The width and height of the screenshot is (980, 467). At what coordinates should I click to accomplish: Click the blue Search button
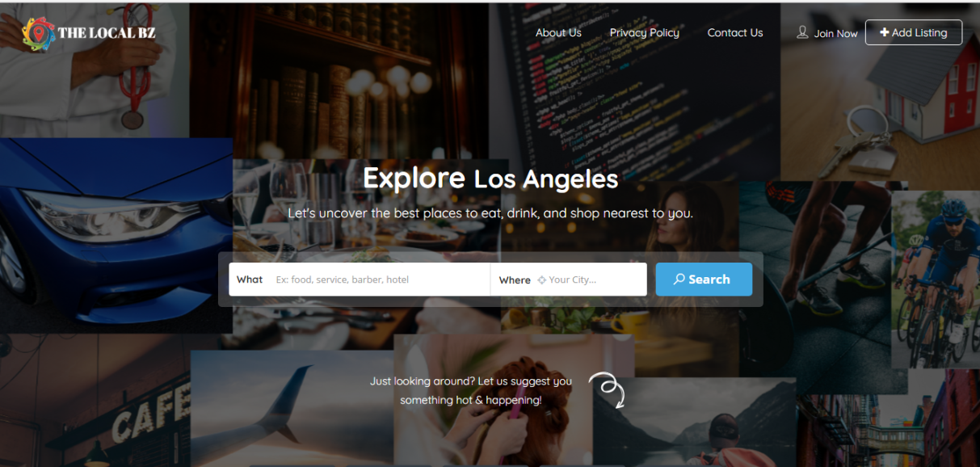tap(704, 280)
